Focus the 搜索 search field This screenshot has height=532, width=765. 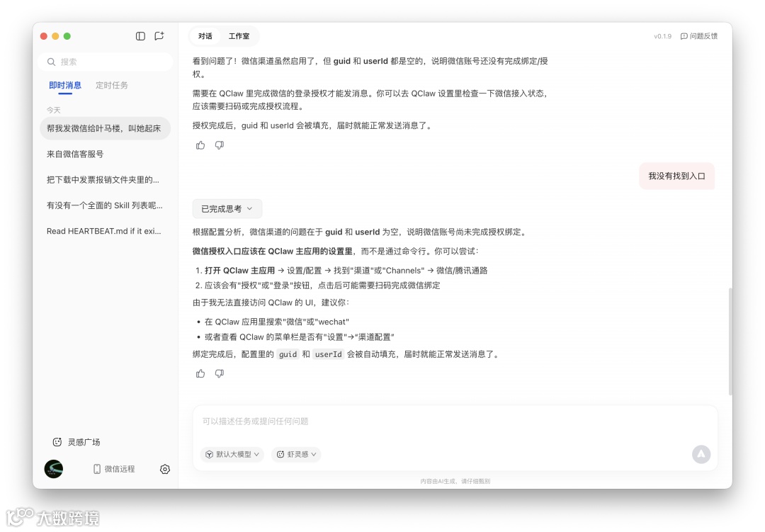(x=106, y=62)
